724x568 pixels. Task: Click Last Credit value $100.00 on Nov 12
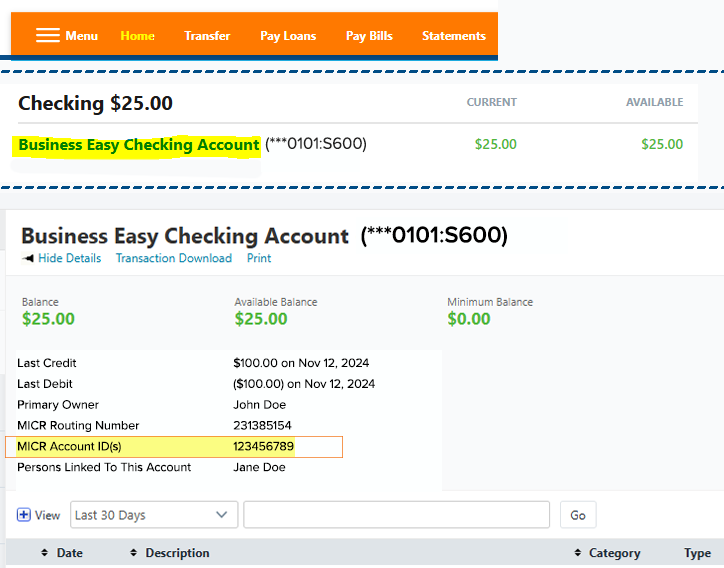[x=301, y=363]
